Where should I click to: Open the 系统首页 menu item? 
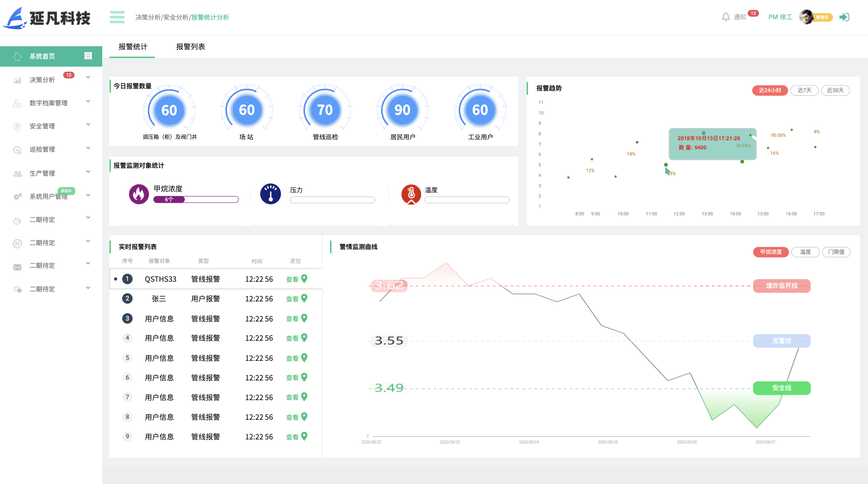[x=42, y=56]
